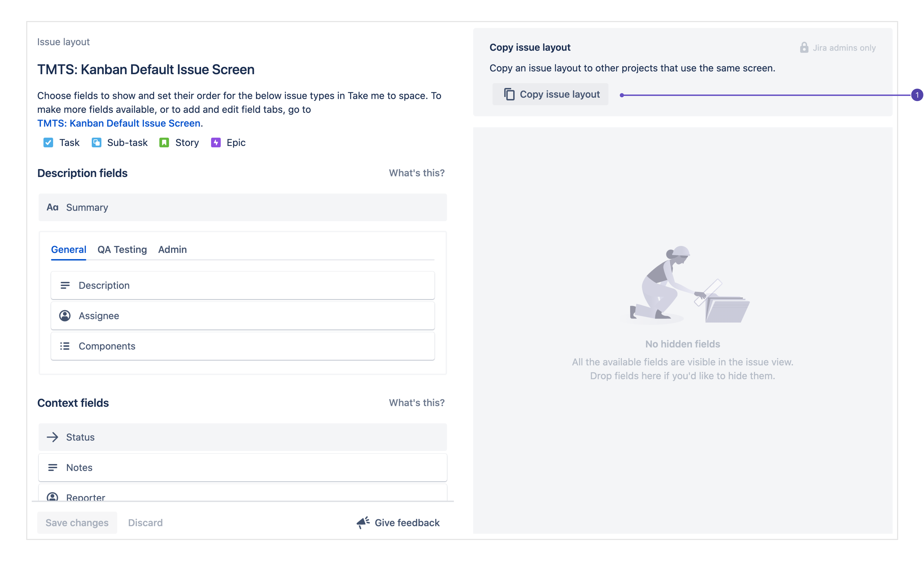Click the Description fields heading
The height and width of the screenshot is (561, 924).
point(82,173)
